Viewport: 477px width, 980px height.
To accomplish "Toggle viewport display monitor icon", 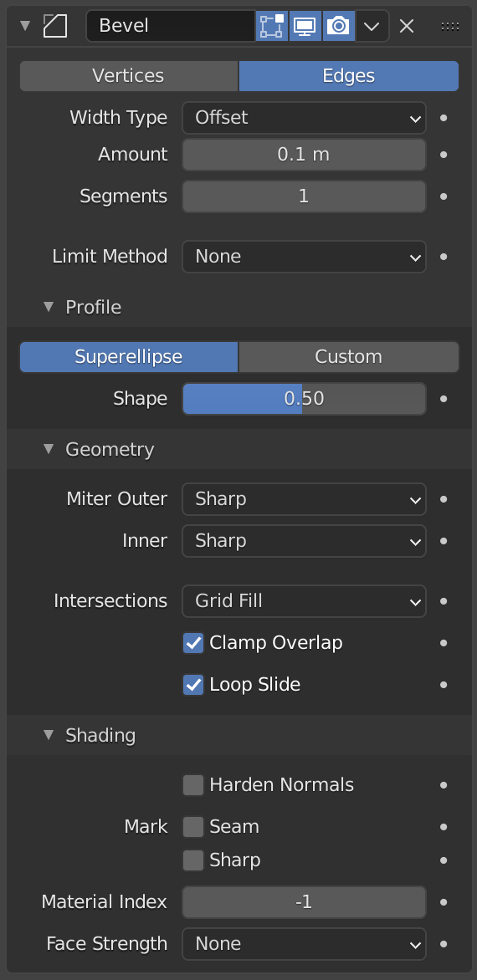I will (x=305, y=26).
